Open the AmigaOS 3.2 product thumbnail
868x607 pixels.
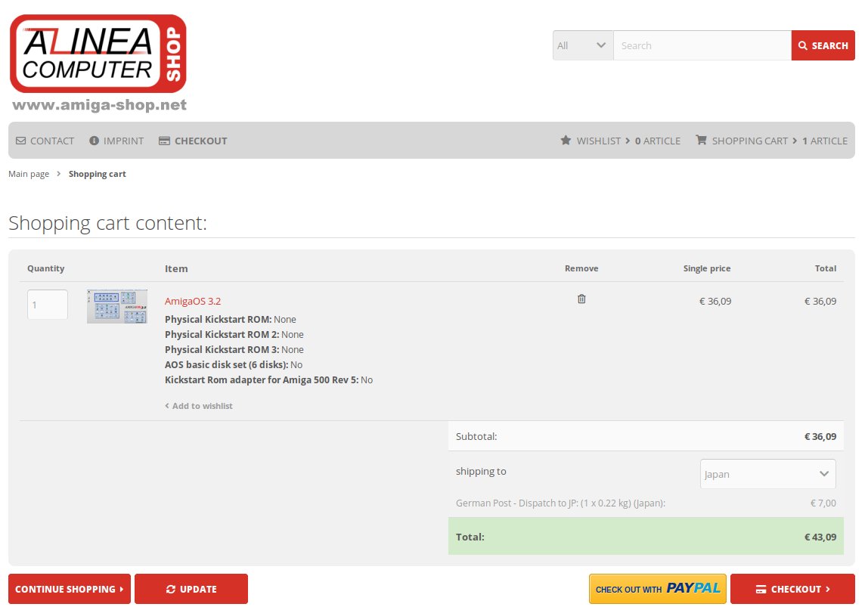(116, 306)
